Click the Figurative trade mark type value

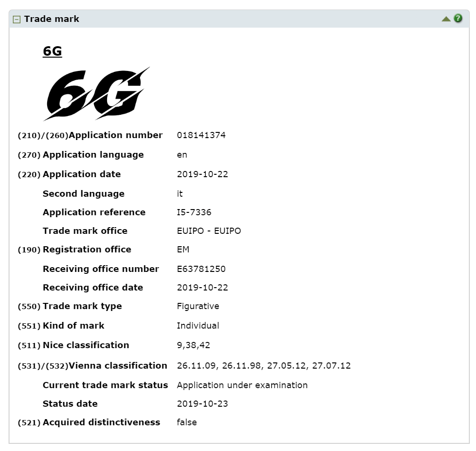[x=198, y=306]
